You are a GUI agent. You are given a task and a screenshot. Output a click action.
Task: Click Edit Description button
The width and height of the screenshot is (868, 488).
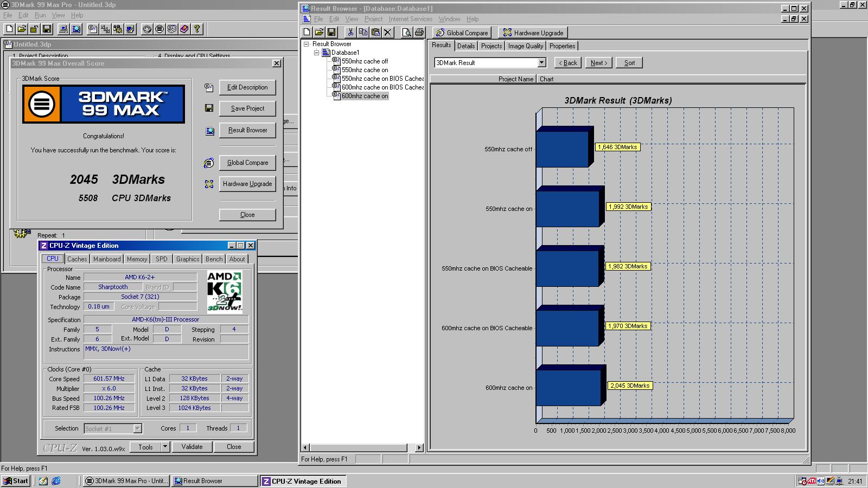(x=247, y=87)
